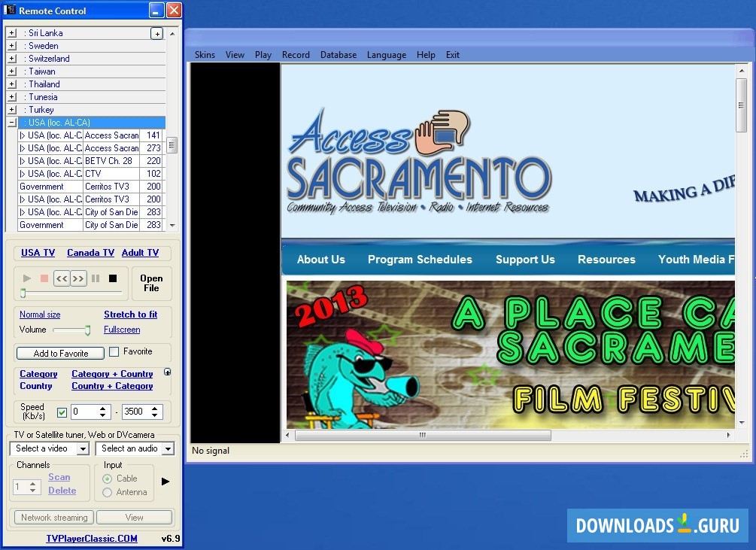Click the black Stop button
This screenshot has width=756, height=550.
coord(113,278)
